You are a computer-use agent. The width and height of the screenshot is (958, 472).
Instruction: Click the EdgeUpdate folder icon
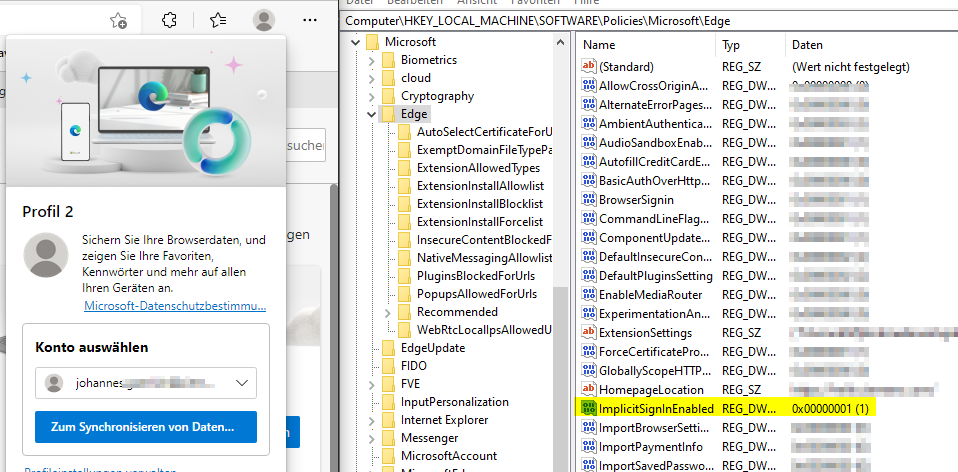pyautogui.click(x=389, y=348)
